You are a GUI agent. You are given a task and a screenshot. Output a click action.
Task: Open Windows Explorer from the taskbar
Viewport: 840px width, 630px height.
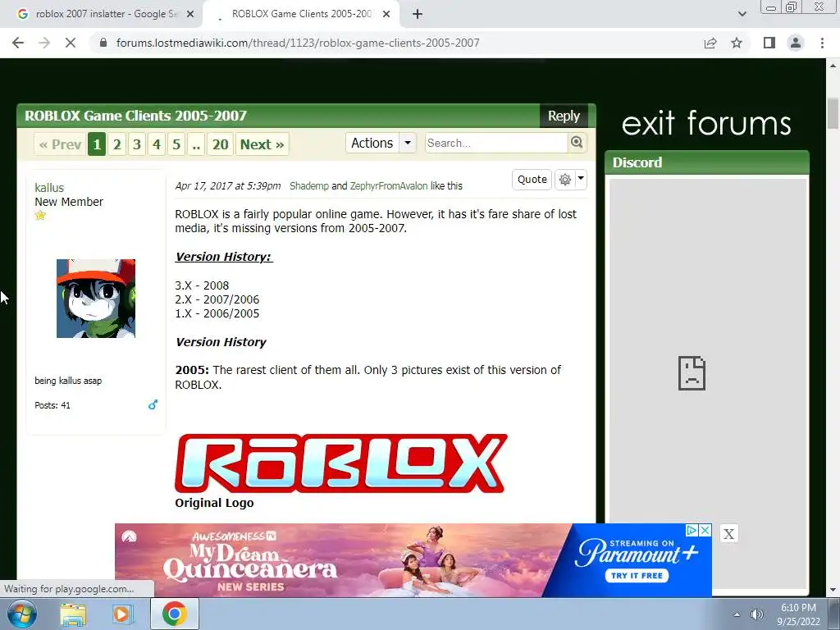(x=73, y=614)
